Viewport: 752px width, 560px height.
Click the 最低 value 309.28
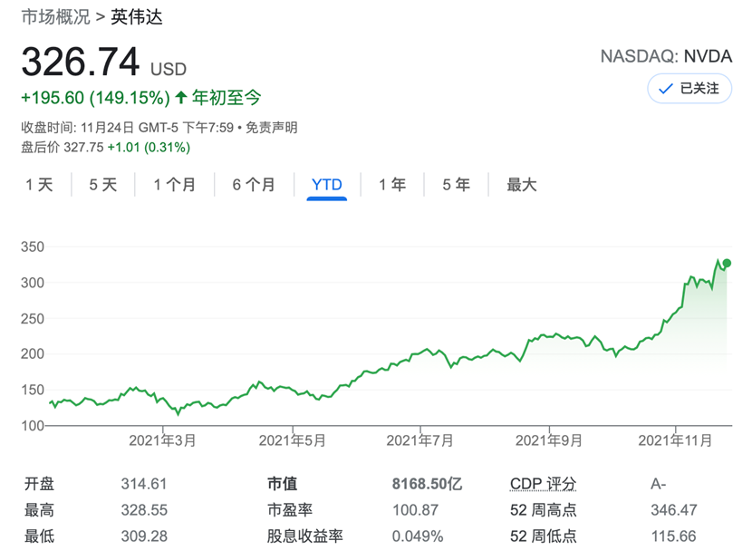(x=144, y=536)
